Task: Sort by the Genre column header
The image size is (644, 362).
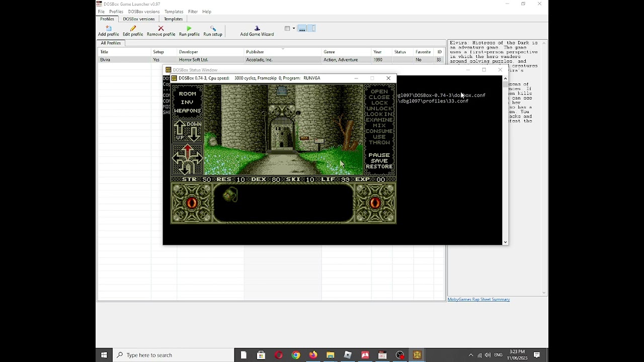Action: 346,52
